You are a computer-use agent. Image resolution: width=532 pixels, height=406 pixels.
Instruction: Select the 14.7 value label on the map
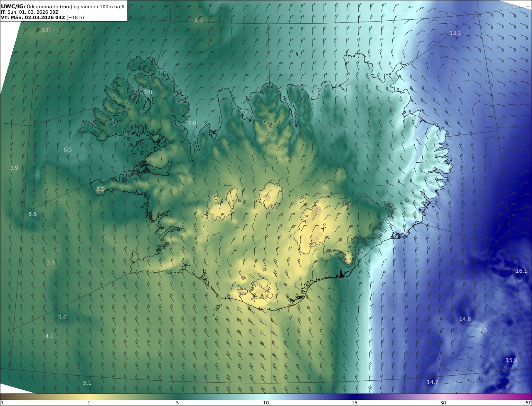pyautogui.click(x=432, y=382)
